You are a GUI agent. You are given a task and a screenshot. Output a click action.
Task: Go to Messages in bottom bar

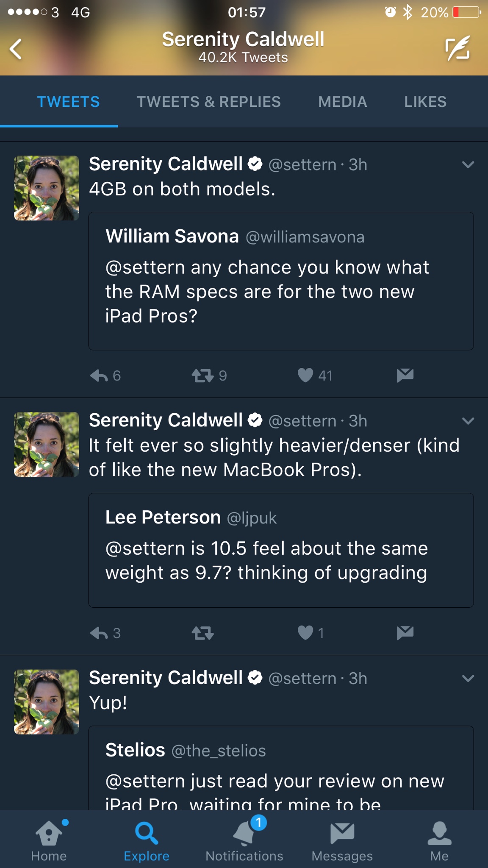click(342, 839)
